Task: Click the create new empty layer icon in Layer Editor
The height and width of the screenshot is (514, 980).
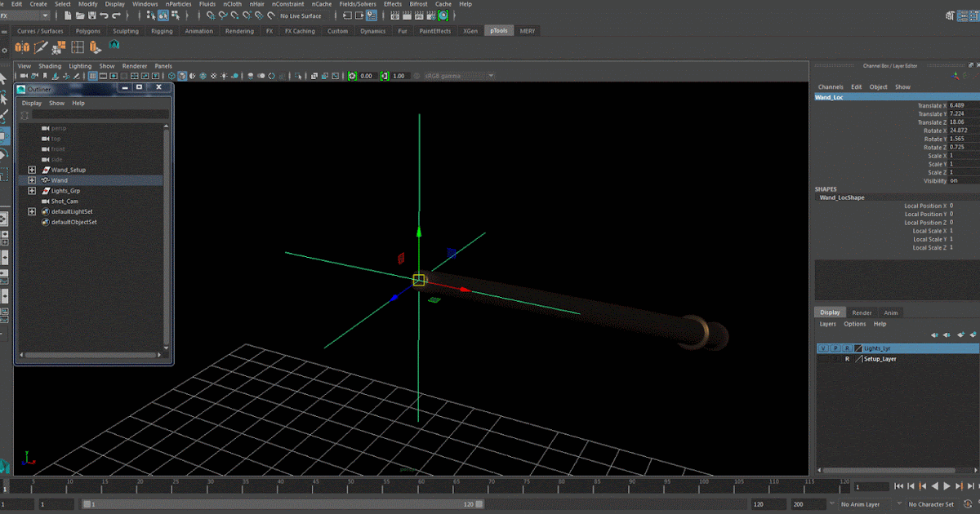Action: (x=960, y=334)
